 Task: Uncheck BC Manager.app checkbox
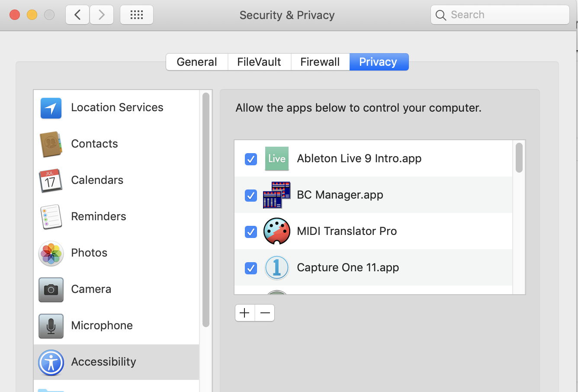[251, 195]
